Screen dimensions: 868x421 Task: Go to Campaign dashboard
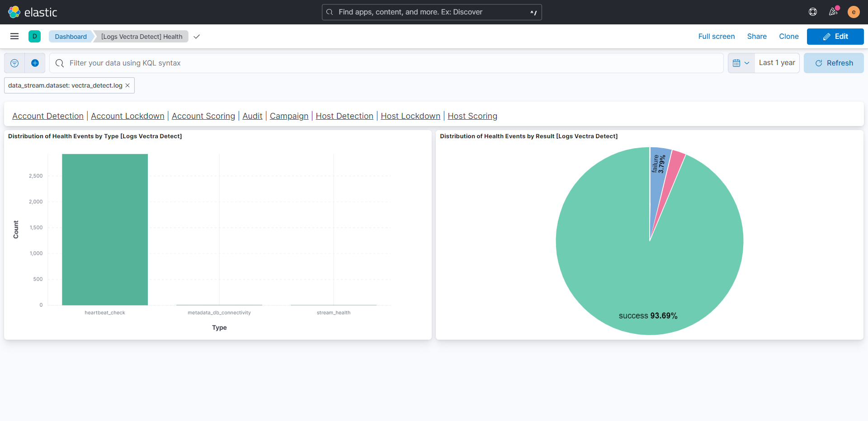pos(289,116)
